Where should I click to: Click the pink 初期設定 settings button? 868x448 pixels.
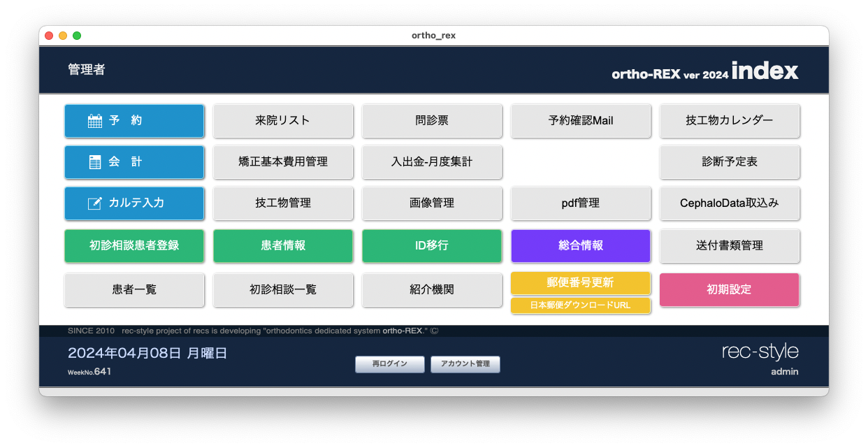point(730,289)
